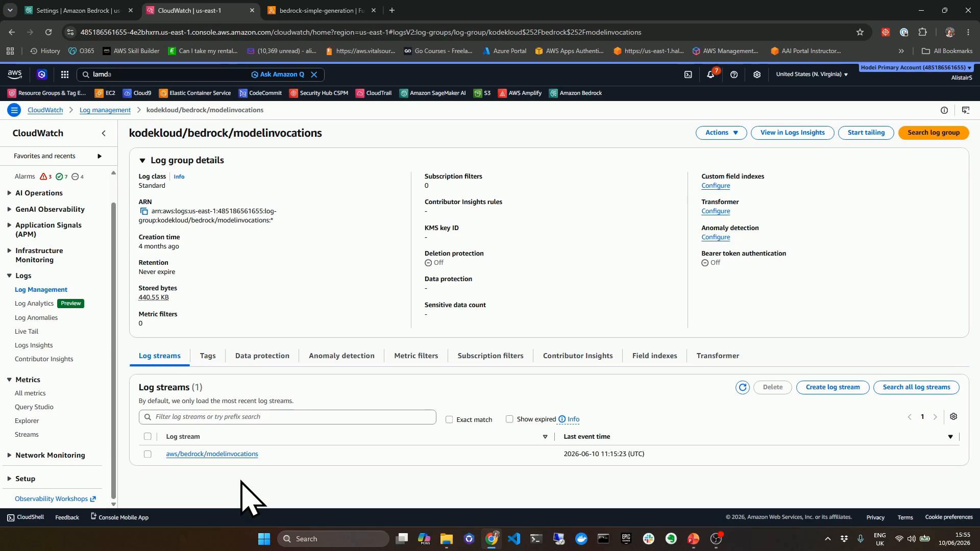Image resolution: width=980 pixels, height=551 pixels.
Task: Open the region selector United States (N. Virginia)
Action: (812, 74)
